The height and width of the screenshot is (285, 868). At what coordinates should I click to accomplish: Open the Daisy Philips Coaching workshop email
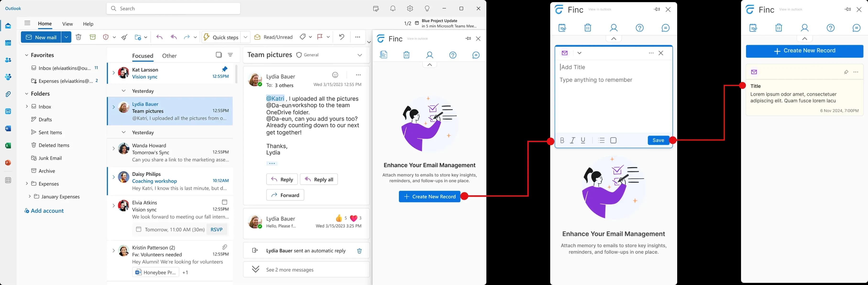pyautogui.click(x=170, y=181)
